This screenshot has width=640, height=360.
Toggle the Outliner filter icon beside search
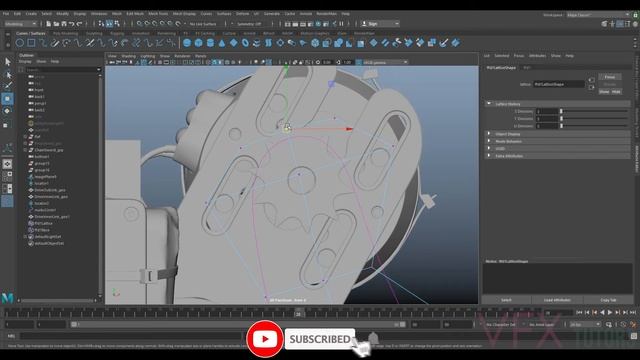21,70
